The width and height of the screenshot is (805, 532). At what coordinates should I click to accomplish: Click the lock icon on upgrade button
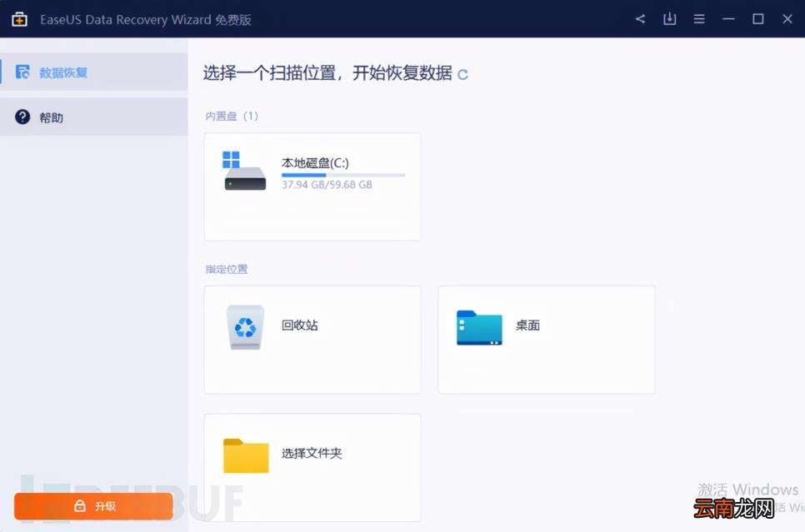(x=79, y=506)
